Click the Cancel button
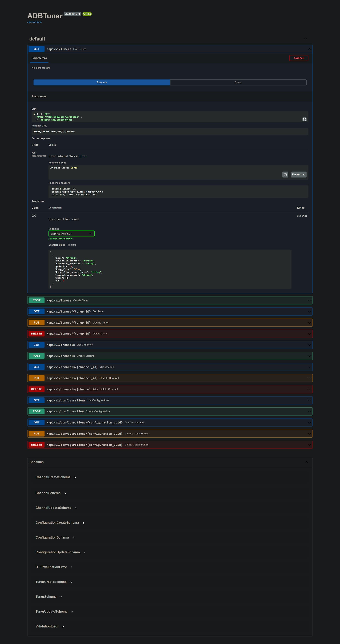The width and height of the screenshot is (340, 644). pyautogui.click(x=299, y=58)
